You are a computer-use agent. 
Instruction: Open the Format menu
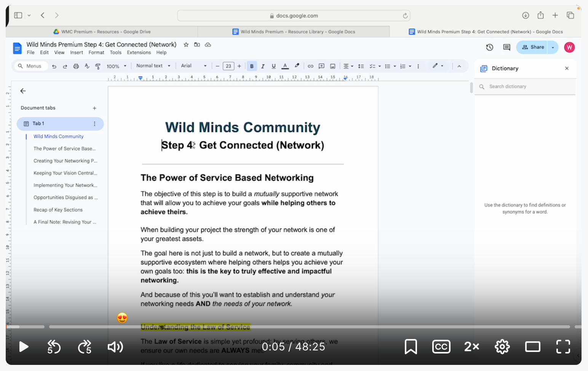tap(96, 53)
